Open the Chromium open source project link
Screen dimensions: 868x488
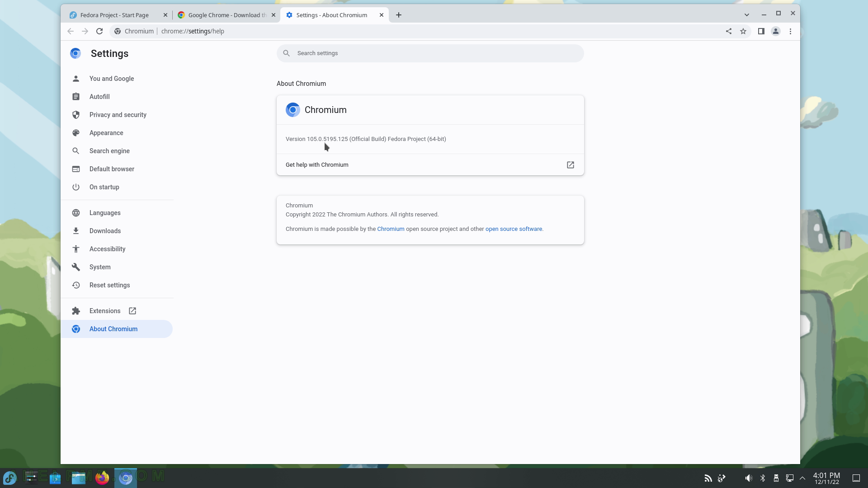(391, 229)
